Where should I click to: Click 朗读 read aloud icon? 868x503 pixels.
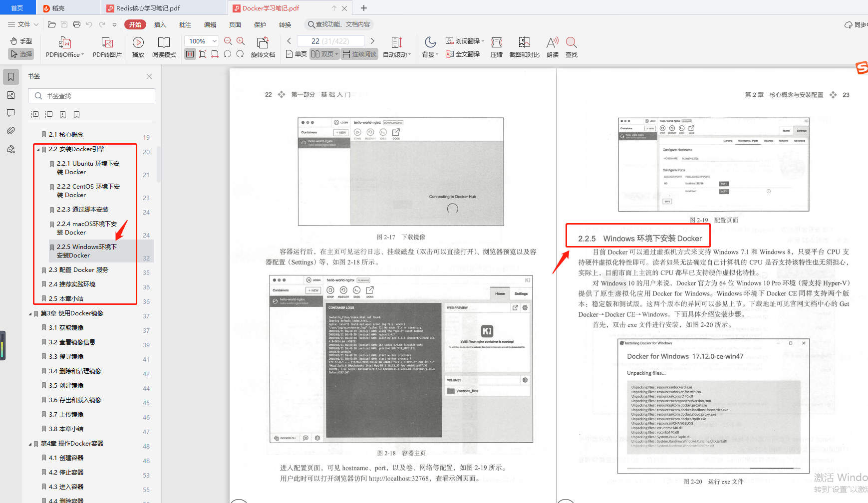553,47
